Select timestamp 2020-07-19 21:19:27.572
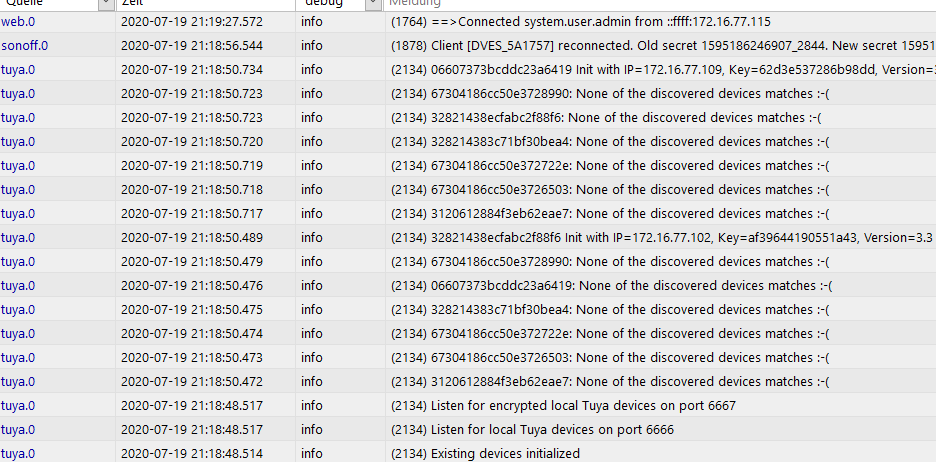 point(192,22)
